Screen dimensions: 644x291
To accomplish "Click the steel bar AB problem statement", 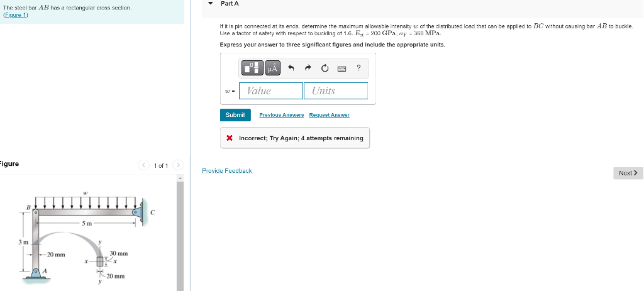I will 67,8.
